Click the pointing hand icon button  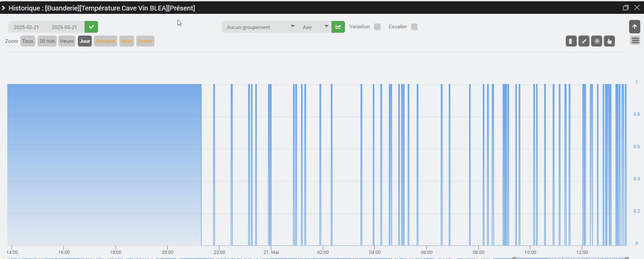coord(609,41)
